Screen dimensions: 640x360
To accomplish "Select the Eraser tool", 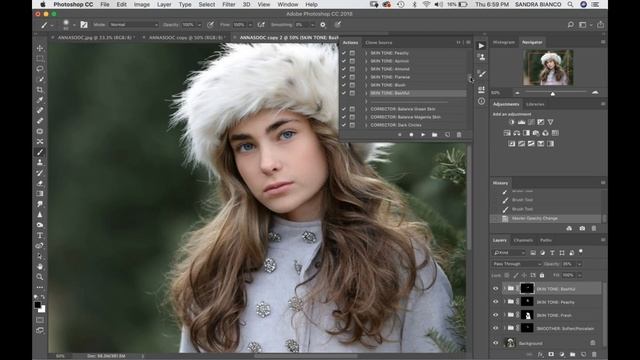I will click(x=40, y=183).
